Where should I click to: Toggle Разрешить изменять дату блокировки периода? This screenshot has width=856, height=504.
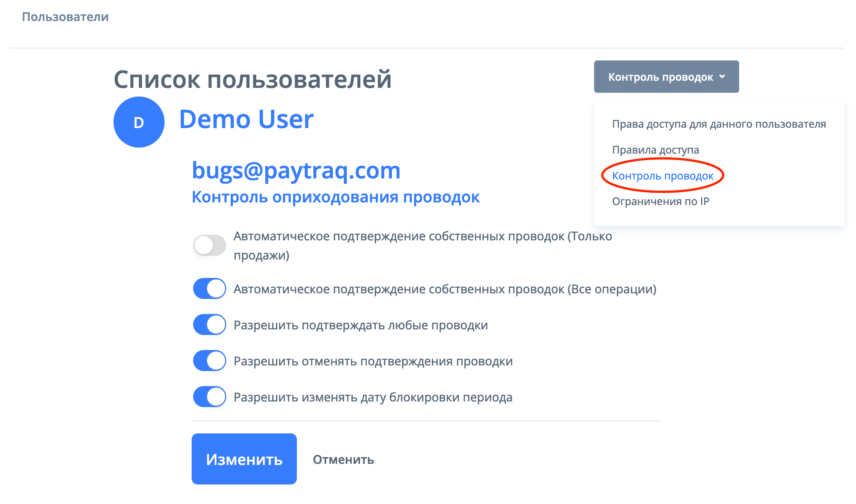coord(209,397)
